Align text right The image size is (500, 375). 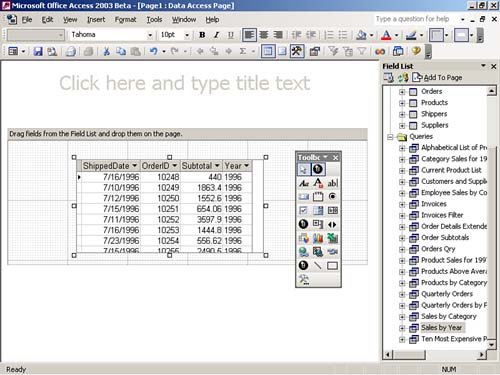point(278,35)
